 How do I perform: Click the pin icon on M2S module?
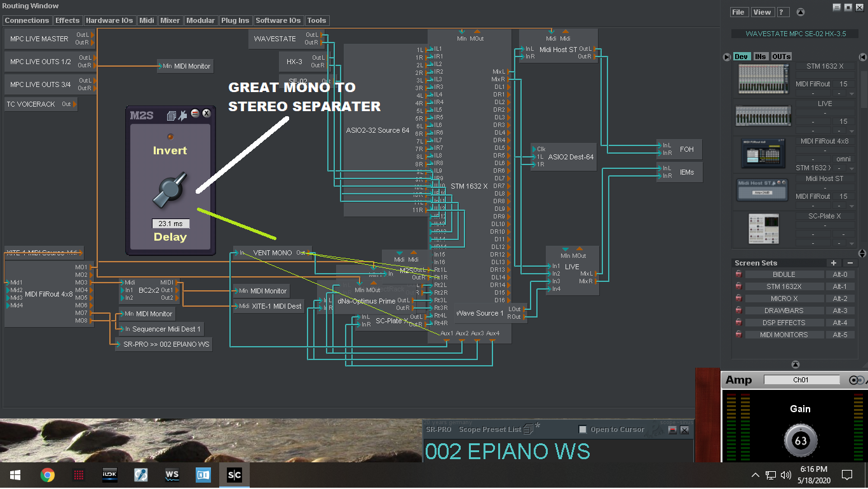click(182, 115)
